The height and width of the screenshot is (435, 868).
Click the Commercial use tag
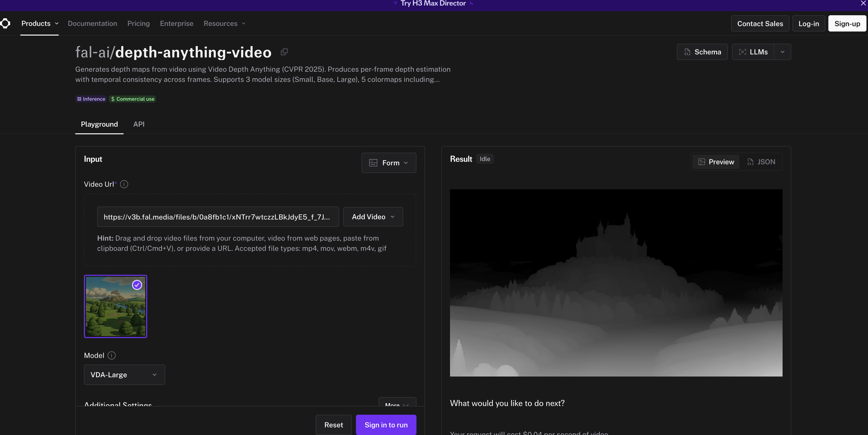pos(133,99)
